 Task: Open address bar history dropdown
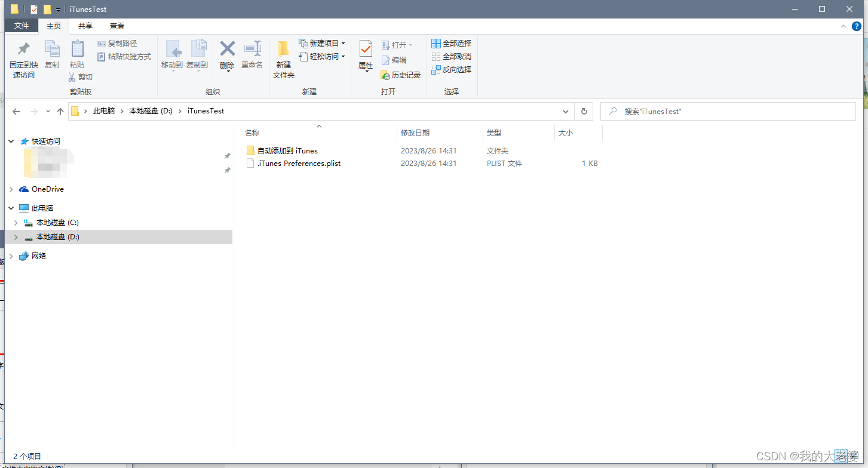[566, 112]
